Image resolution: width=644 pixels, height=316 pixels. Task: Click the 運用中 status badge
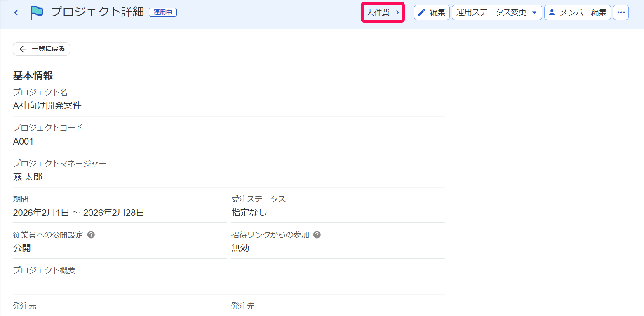(x=163, y=12)
